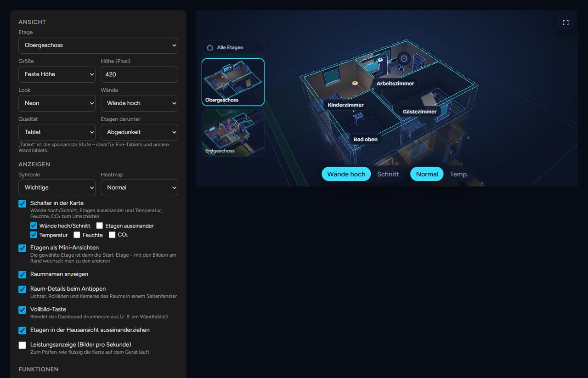Open the Etage dropdown showing Obergeschoss
The width and height of the screenshot is (588, 378).
[x=98, y=45]
